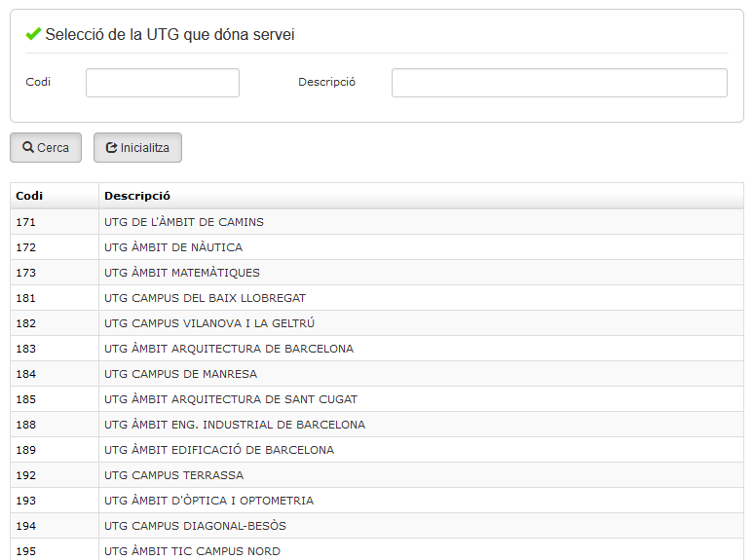Click into the Descripció text field

pos(558,83)
